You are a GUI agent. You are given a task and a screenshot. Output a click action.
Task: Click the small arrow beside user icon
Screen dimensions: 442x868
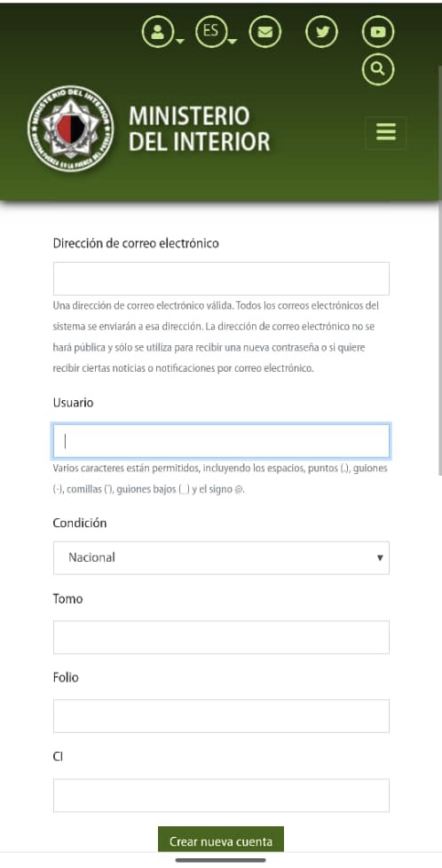180,42
